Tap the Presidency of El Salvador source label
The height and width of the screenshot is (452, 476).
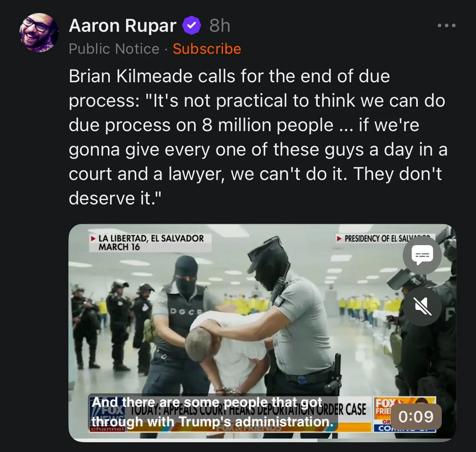385,239
